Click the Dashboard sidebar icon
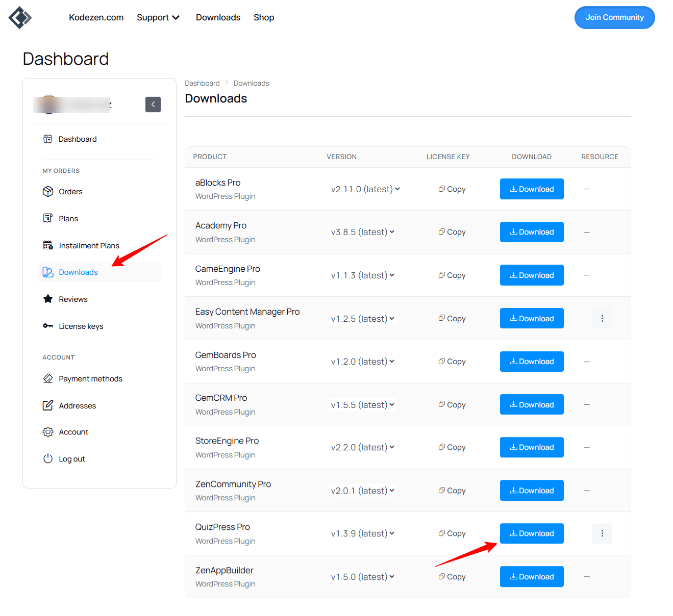673x616 pixels. point(48,139)
